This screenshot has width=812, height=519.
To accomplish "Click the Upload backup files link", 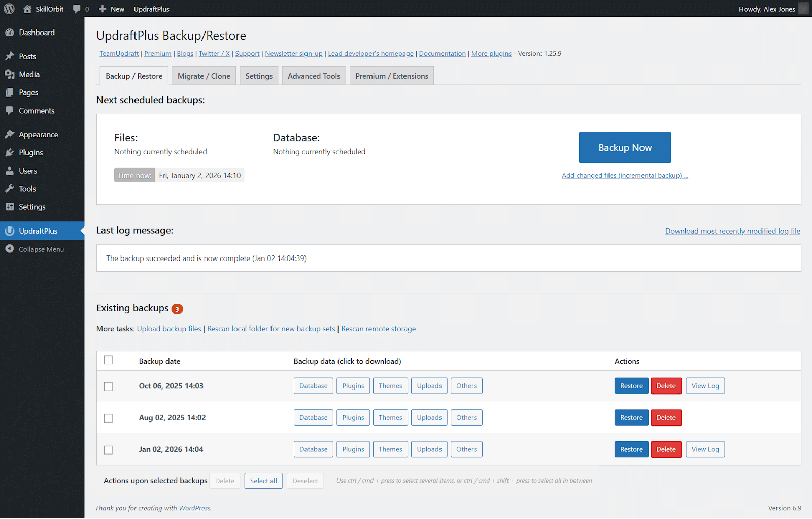I will pyautogui.click(x=169, y=329).
